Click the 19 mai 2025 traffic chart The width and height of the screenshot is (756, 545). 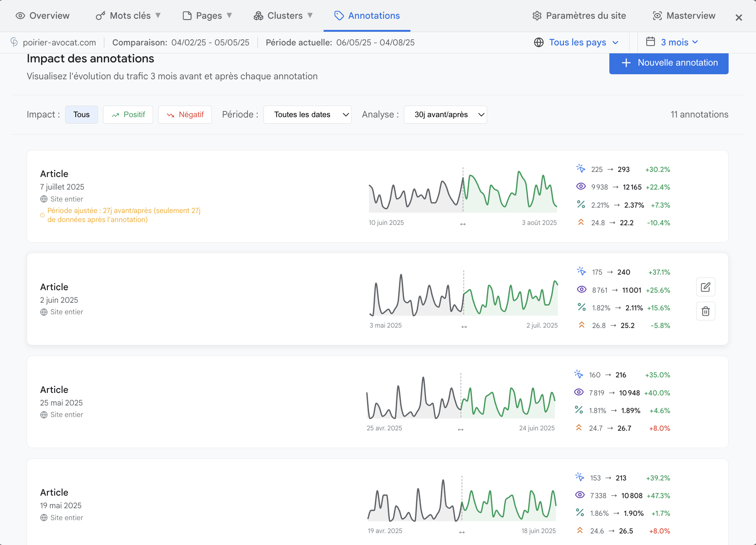coord(462,499)
